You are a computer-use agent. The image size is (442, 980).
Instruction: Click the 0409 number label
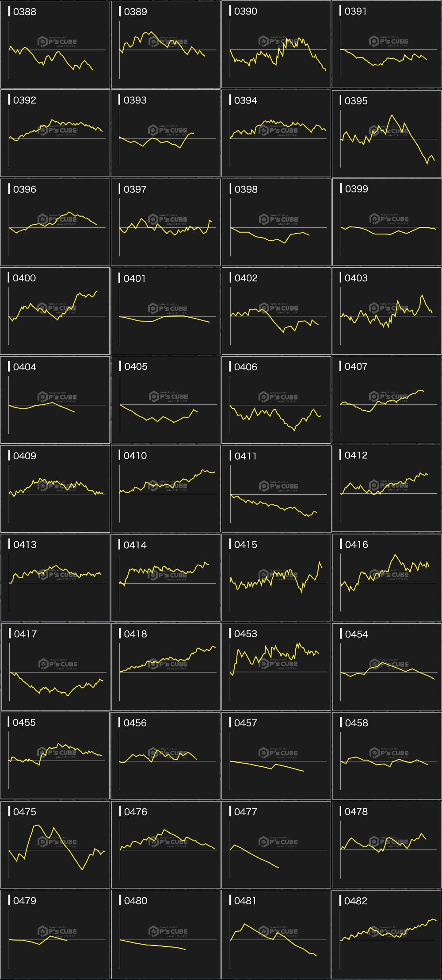pos(24,456)
